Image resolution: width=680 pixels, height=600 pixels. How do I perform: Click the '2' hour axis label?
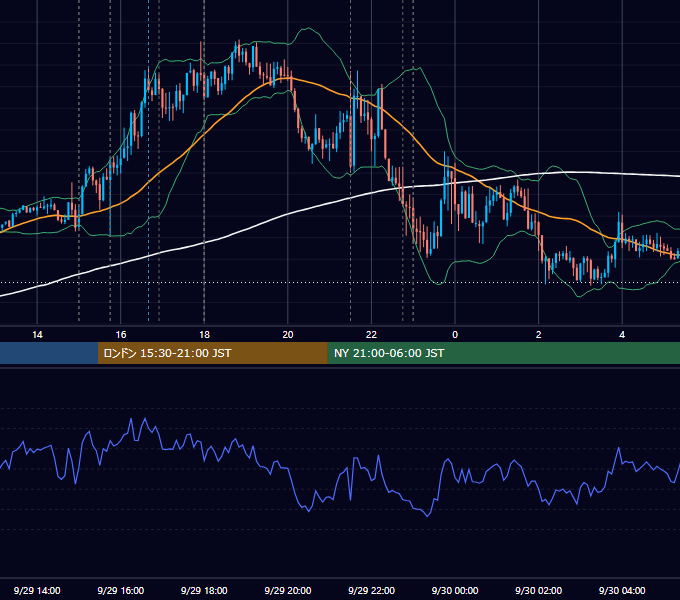(539, 335)
